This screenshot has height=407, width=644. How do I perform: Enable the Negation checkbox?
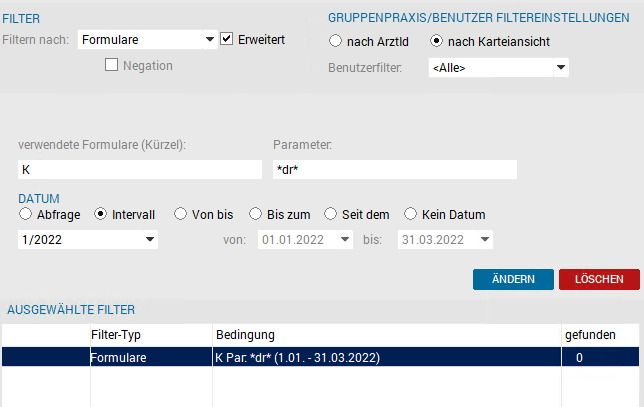[x=111, y=65]
